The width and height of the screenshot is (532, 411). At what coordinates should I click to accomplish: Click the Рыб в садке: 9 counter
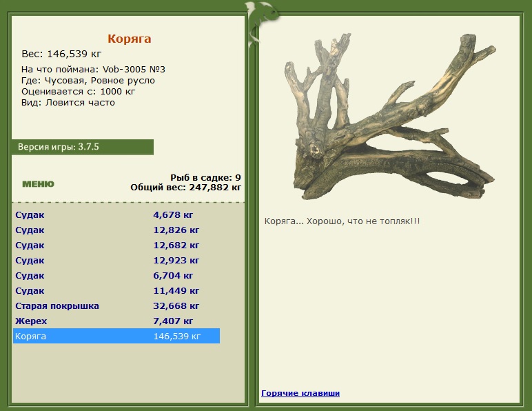pos(205,177)
